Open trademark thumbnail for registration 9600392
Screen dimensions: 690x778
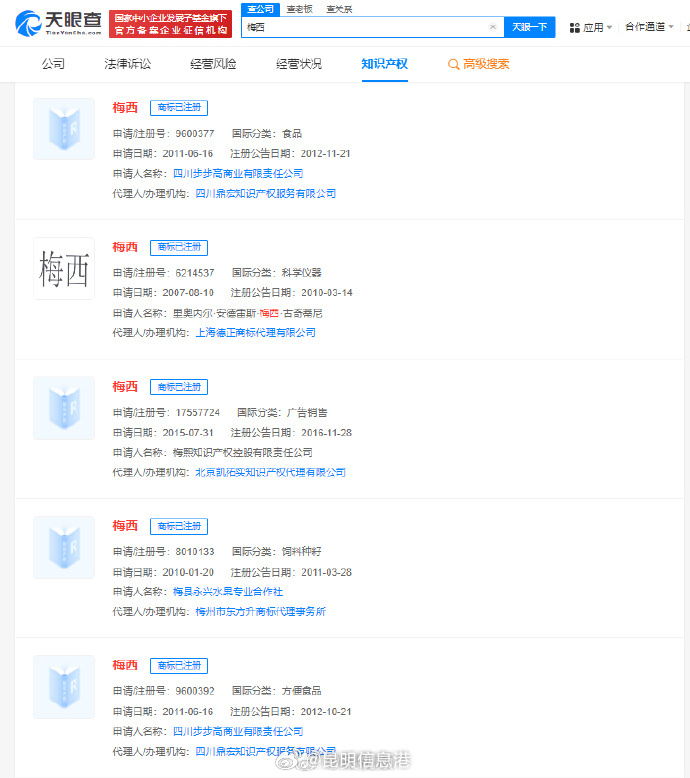(64, 687)
